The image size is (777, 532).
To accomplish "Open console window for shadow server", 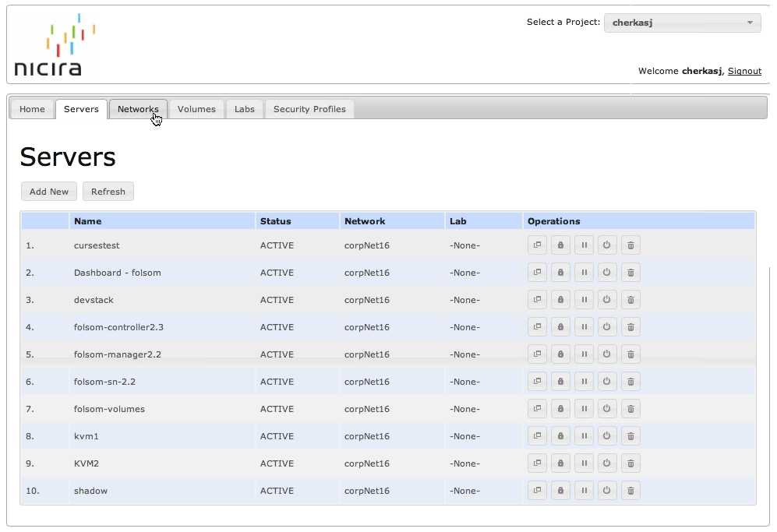I will [x=537, y=491].
